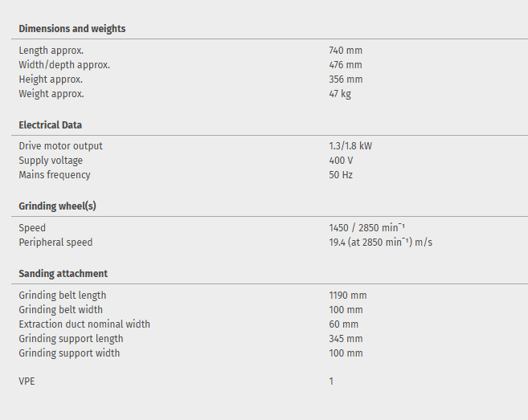Click the Sanding attachment section heading
The width and height of the screenshot is (528, 420).
pyautogui.click(x=63, y=274)
